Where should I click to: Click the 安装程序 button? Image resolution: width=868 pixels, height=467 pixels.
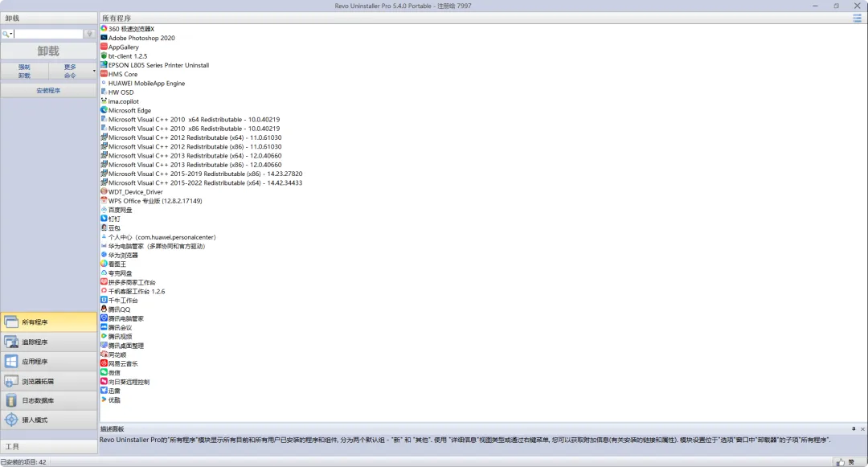click(48, 91)
